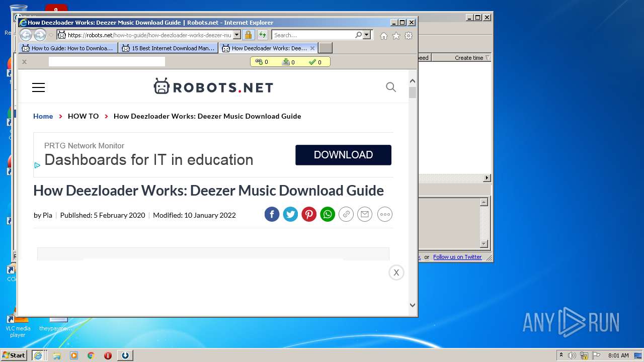This screenshot has width=644, height=362.
Task: Copy the article link via the chain icon
Action: coord(346,214)
